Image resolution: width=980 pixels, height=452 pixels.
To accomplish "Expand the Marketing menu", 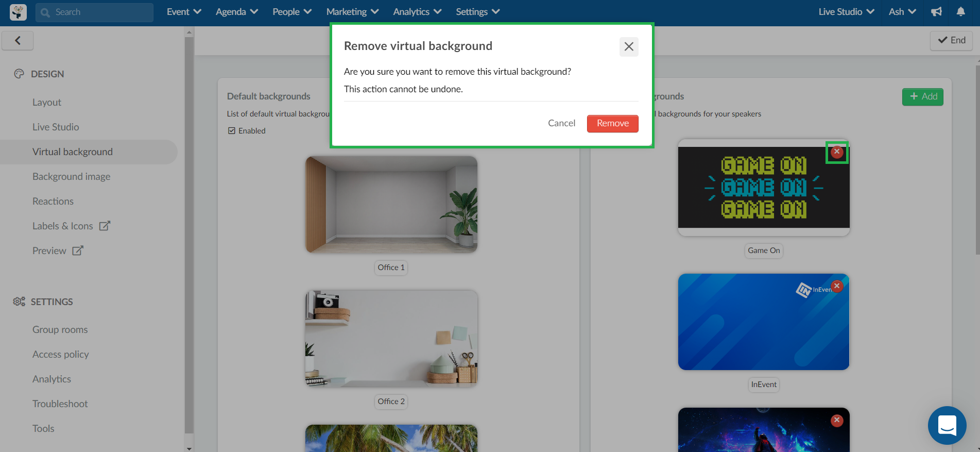I will click(x=352, y=12).
